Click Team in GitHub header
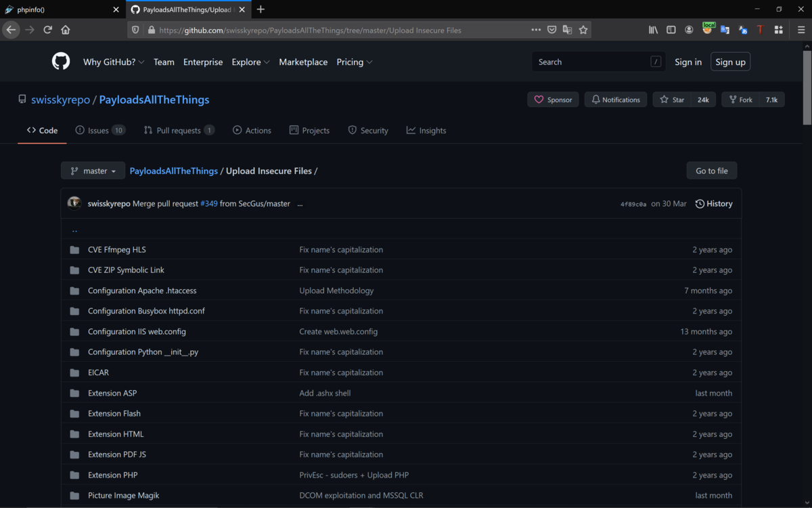 tap(164, 62)
